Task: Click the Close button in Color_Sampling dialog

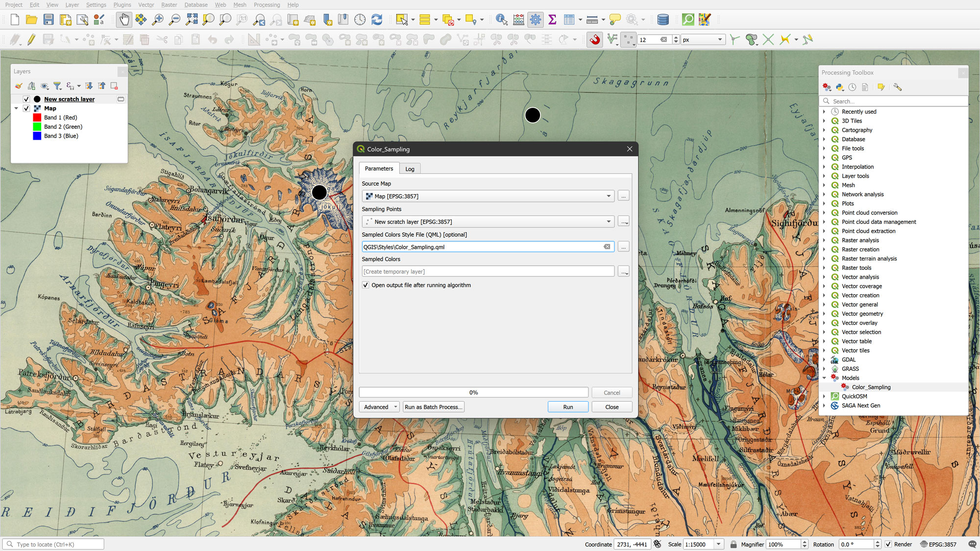Action: click(x=612, y=407)
